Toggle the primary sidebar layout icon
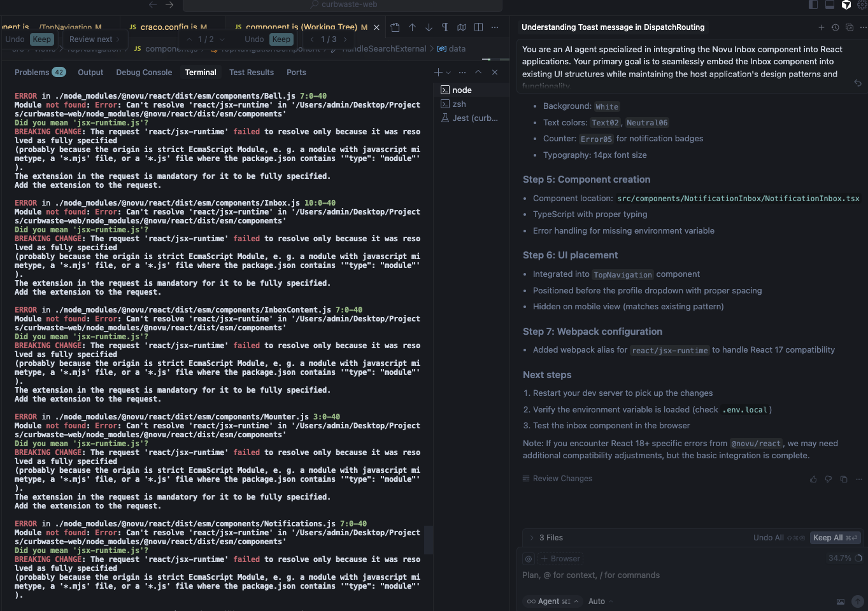This screenshot has width=868, height=611. point(813,4)
